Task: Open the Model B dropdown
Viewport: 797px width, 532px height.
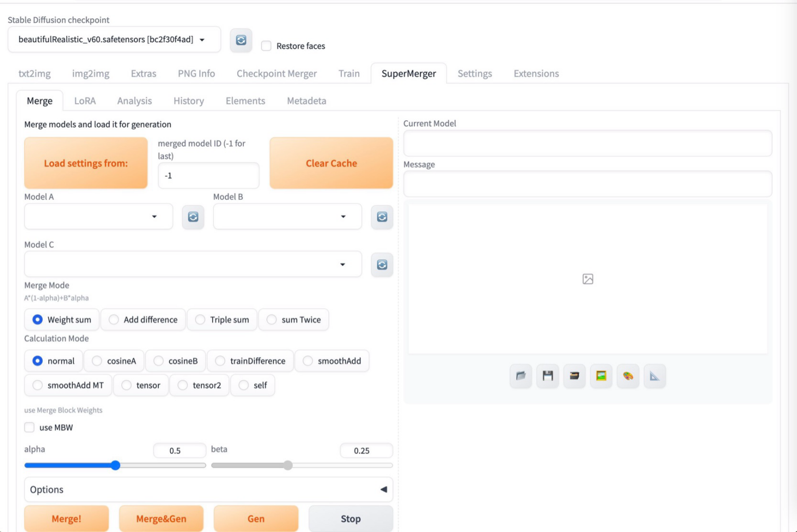Action: (x=287, y=217)
